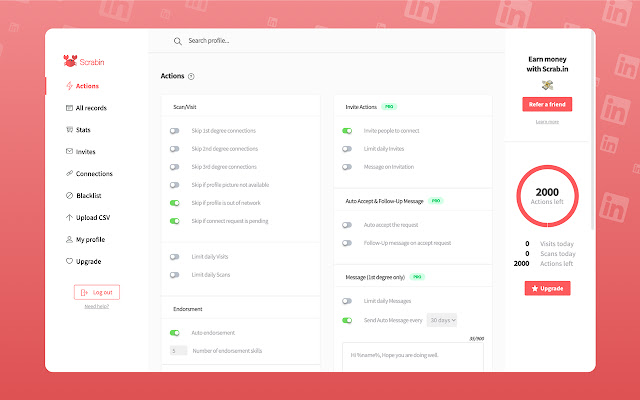
Task: Toggle Skip 1st degree connections
Action: point(175,131)
